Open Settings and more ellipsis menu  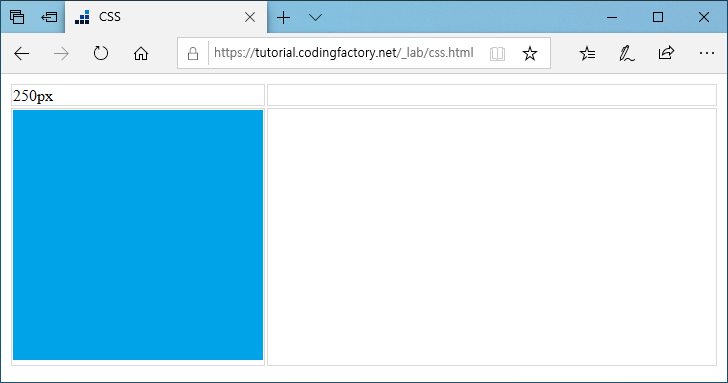click(x=707, y=53)
